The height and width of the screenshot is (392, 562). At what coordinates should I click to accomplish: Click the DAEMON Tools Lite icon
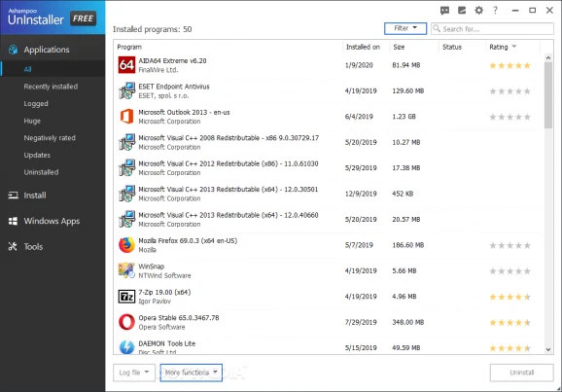tap(126, 347)
